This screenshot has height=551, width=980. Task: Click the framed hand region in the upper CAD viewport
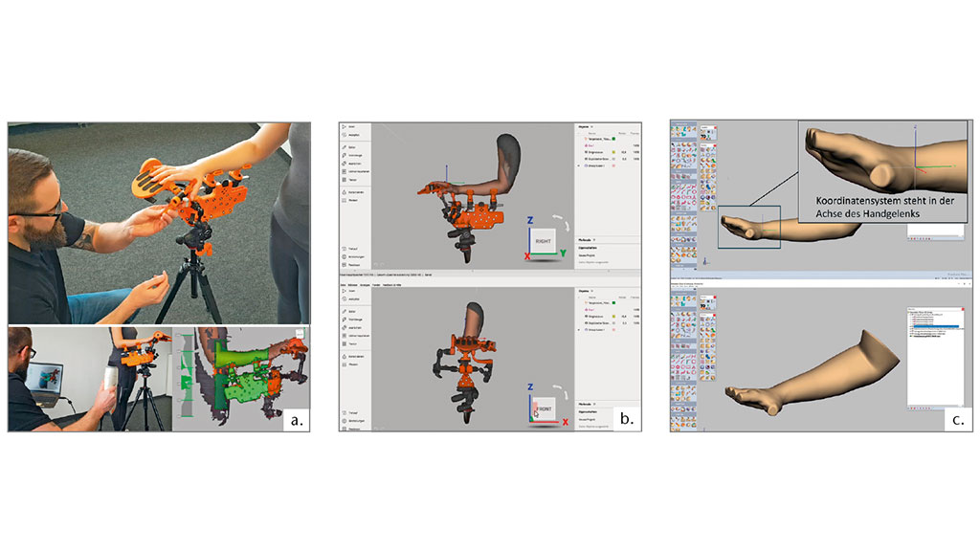[753, 227]
